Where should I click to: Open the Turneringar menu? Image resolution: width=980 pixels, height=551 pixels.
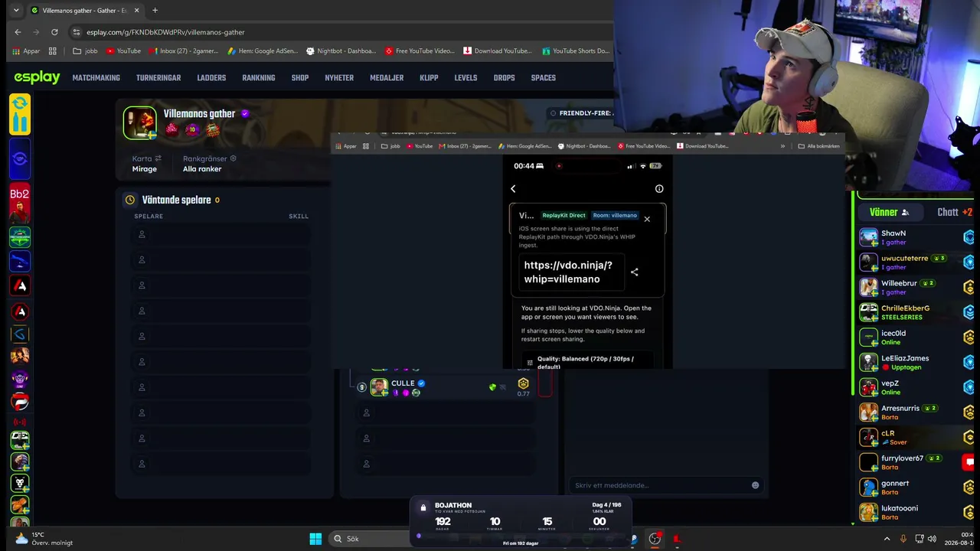(x=158, y=78)
